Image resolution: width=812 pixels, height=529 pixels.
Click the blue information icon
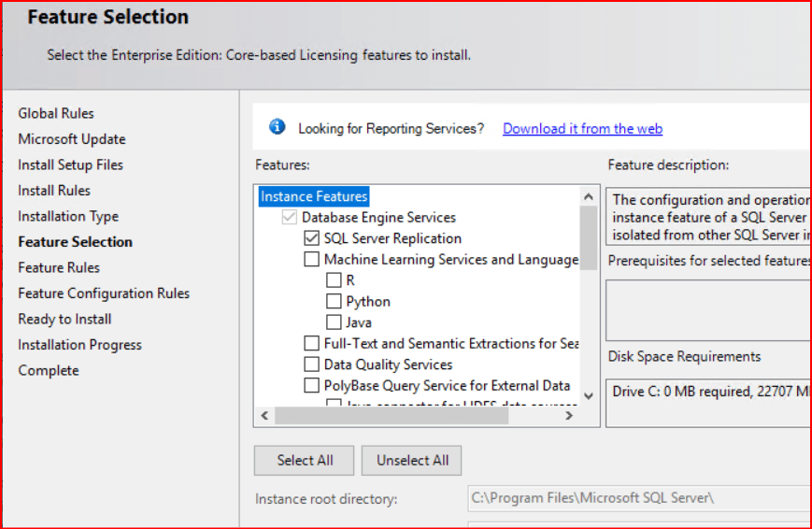[x=277, y=127]
